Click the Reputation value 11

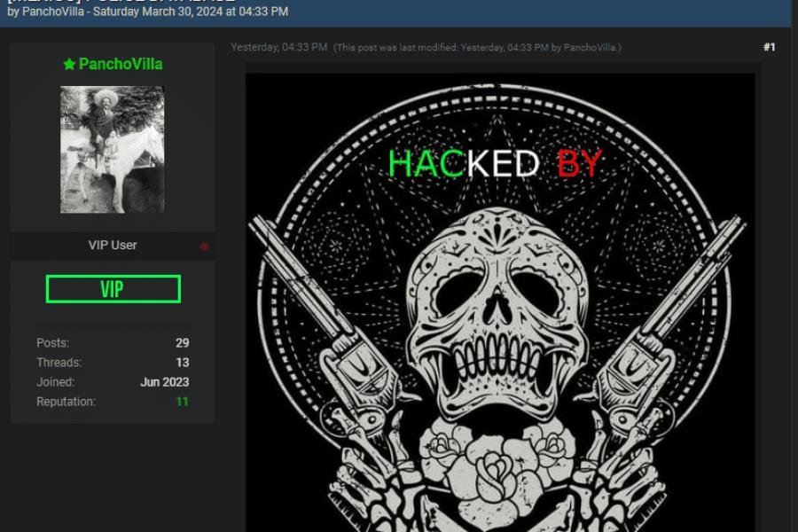click(182, 402)
